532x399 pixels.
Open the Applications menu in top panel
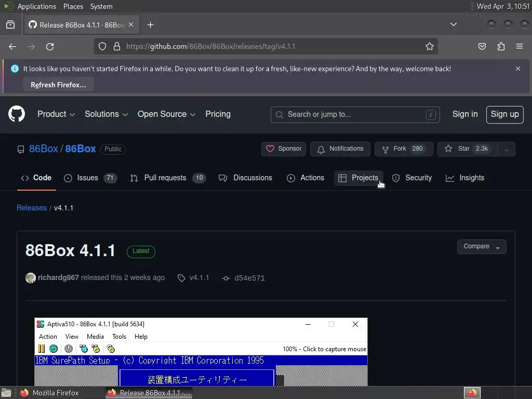[x=37, y=6]
